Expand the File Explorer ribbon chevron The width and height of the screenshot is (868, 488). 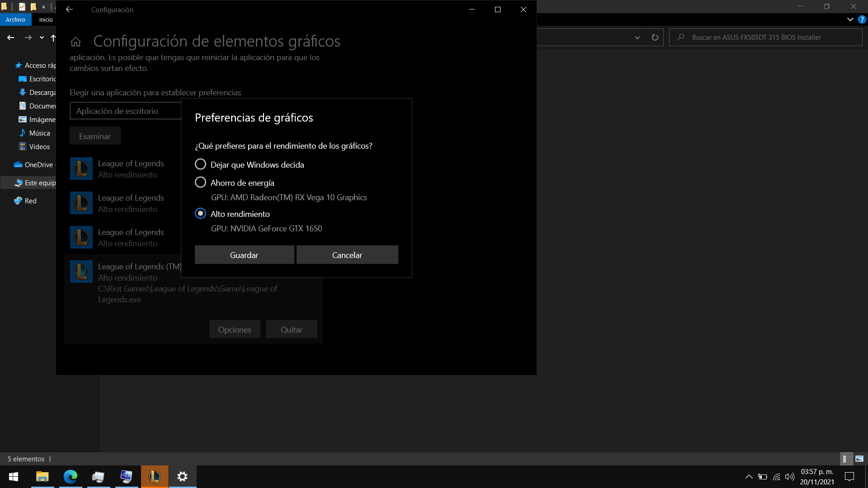click(850, 19)
